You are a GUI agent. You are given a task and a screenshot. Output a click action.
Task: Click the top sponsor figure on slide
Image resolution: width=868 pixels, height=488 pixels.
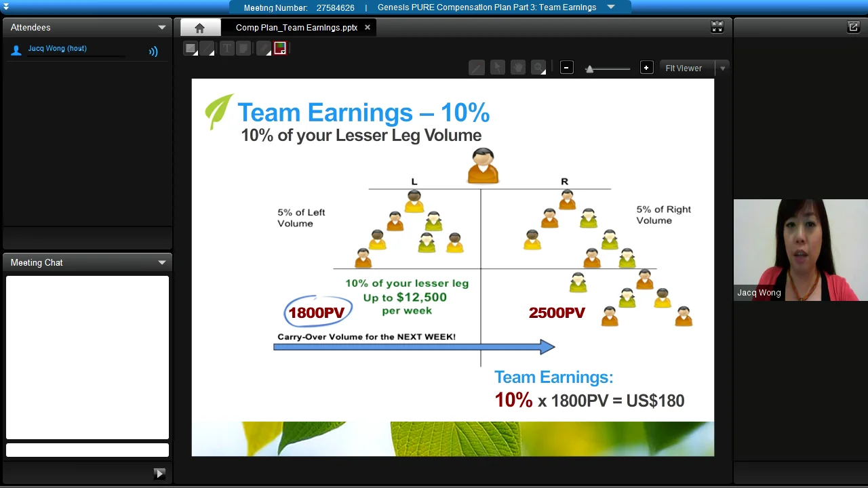point(484,166)
